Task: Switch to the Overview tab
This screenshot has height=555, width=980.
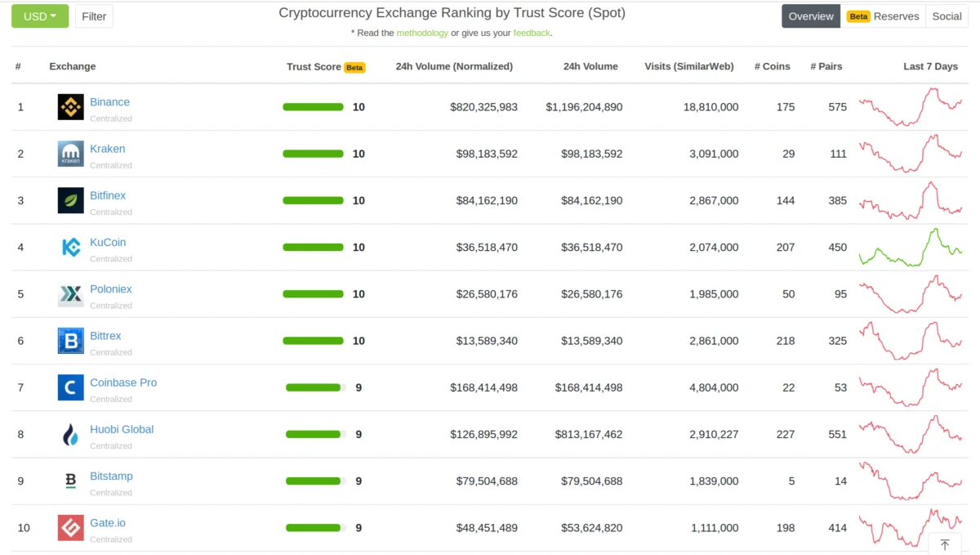Action: coord(811,16)
